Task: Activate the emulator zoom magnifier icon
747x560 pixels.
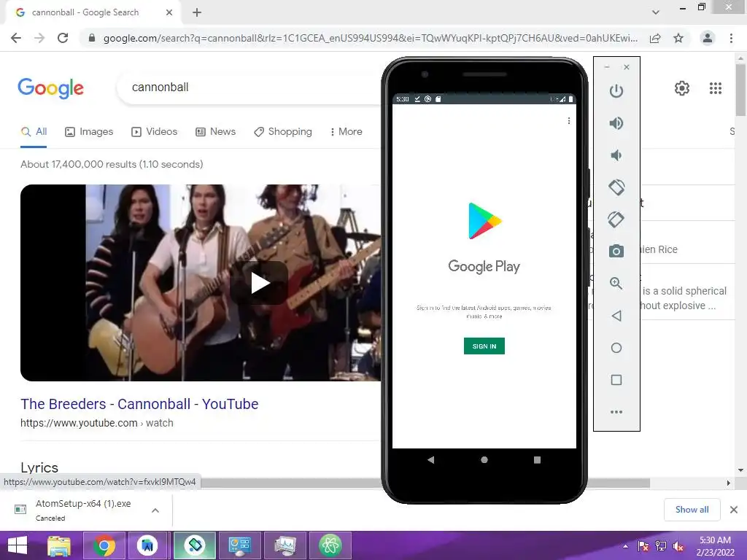Action: (x=616, y=284)
